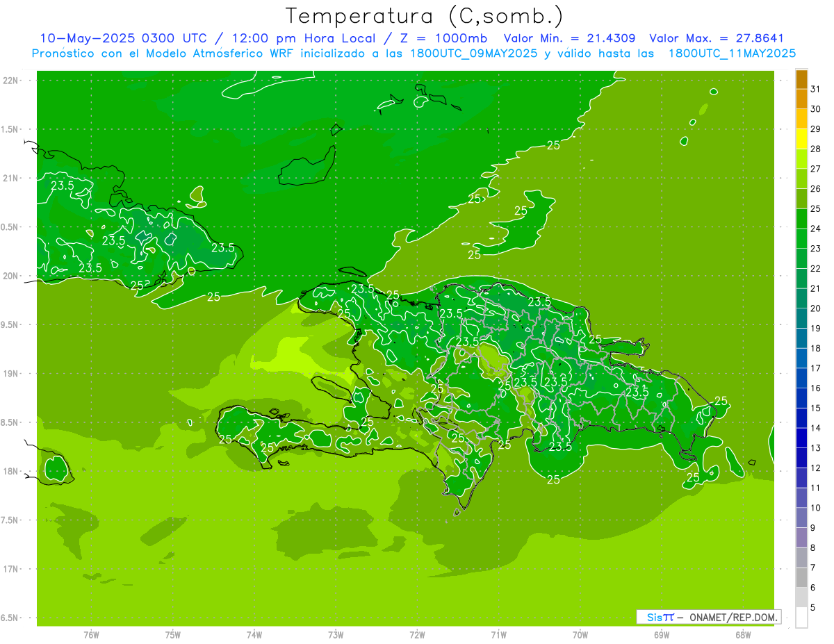Click the 68W longitude axis label

pos(743,635)
